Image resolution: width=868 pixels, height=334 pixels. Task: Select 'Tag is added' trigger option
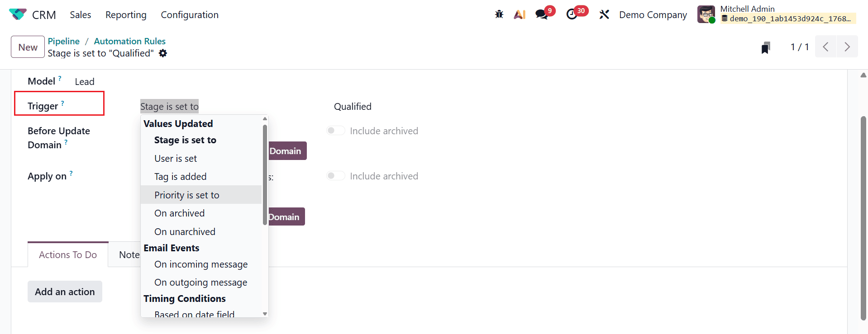(181, 176)
